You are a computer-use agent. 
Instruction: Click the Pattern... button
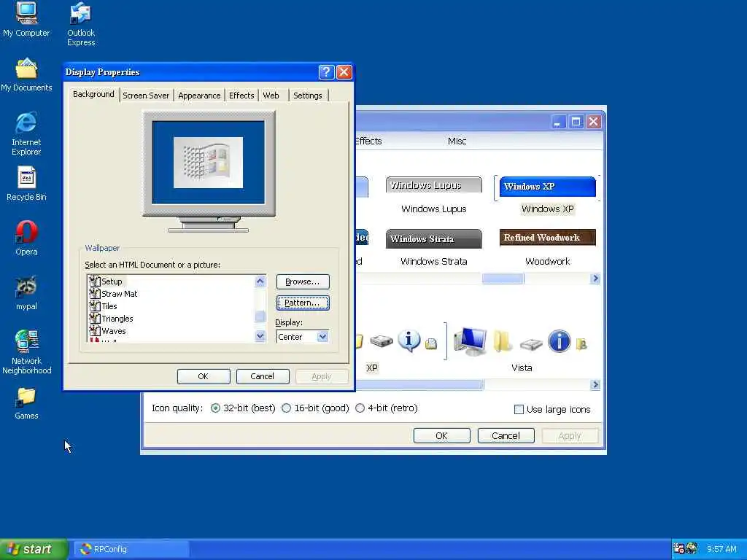(303, 303)
